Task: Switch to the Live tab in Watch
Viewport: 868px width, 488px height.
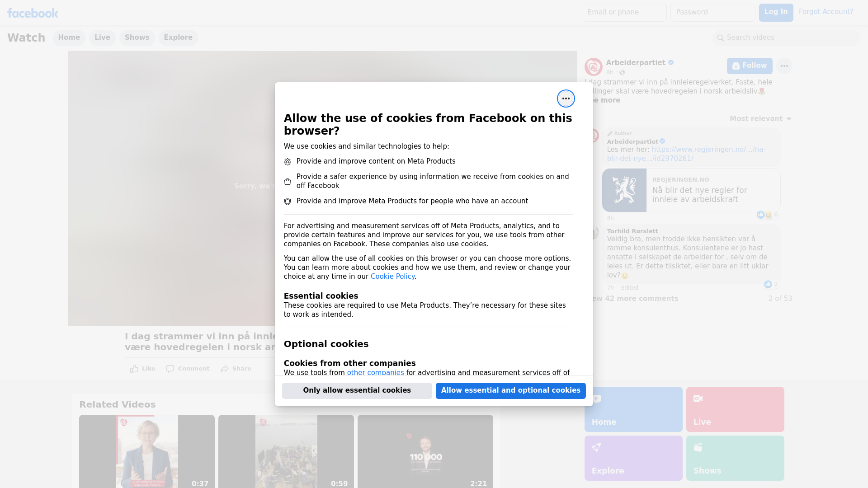Action: click(x=102, y=38)
